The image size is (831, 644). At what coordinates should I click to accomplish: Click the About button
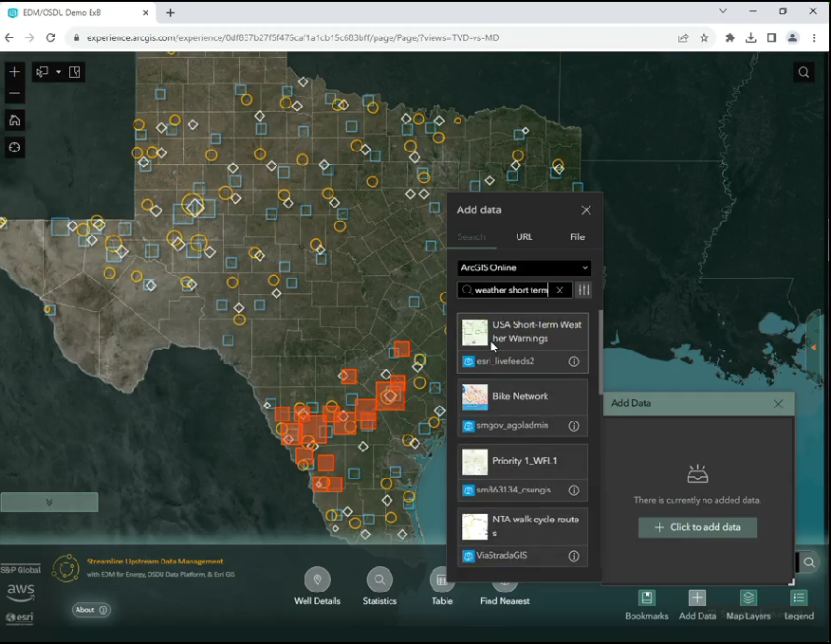click(x=91, y=610)
